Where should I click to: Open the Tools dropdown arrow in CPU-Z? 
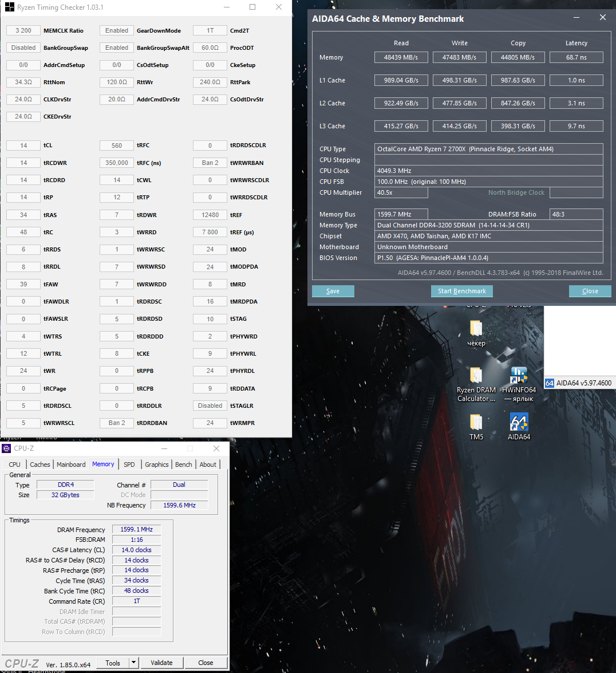click(134, 663)
